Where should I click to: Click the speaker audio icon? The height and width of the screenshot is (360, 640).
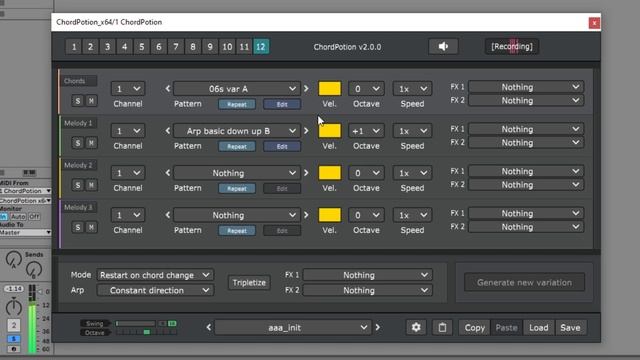(x=443, y=47)
